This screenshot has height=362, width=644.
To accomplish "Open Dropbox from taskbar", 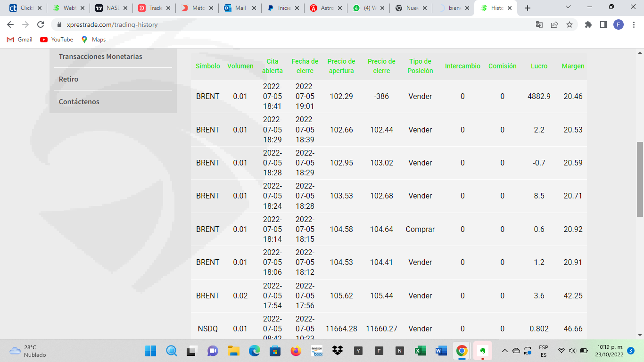I will tap(338, 351).
